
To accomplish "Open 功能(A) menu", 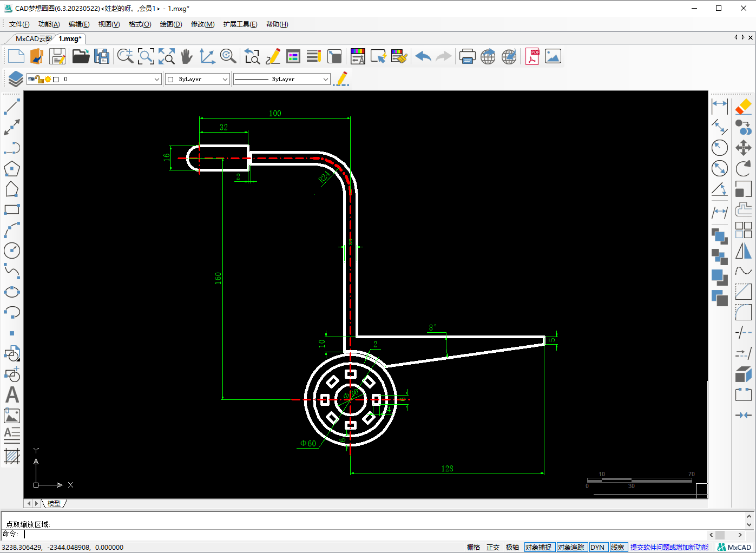I will point(49,24).
